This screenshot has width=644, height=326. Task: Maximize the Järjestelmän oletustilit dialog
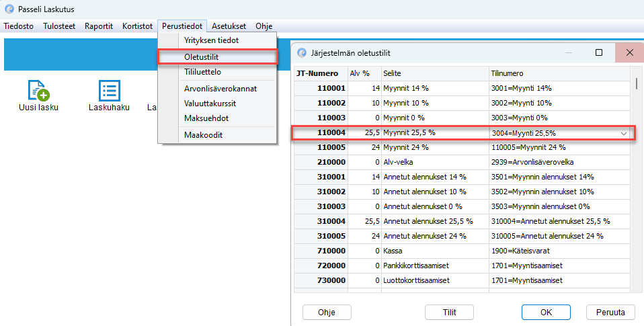click(598, 52)
